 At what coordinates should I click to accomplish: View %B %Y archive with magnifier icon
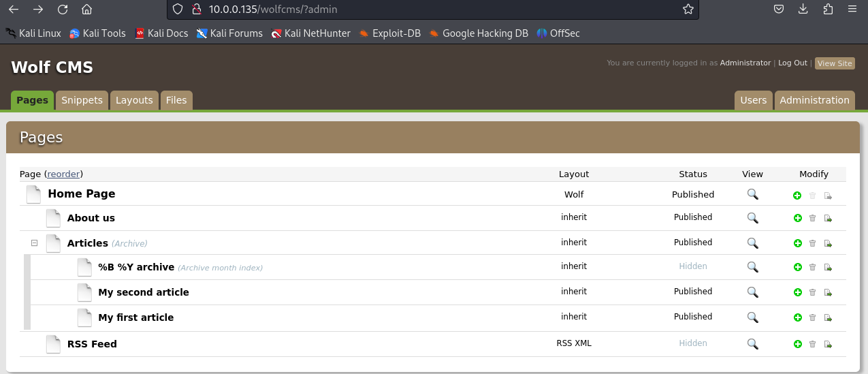pyautogui.click(x=752, y=267)
